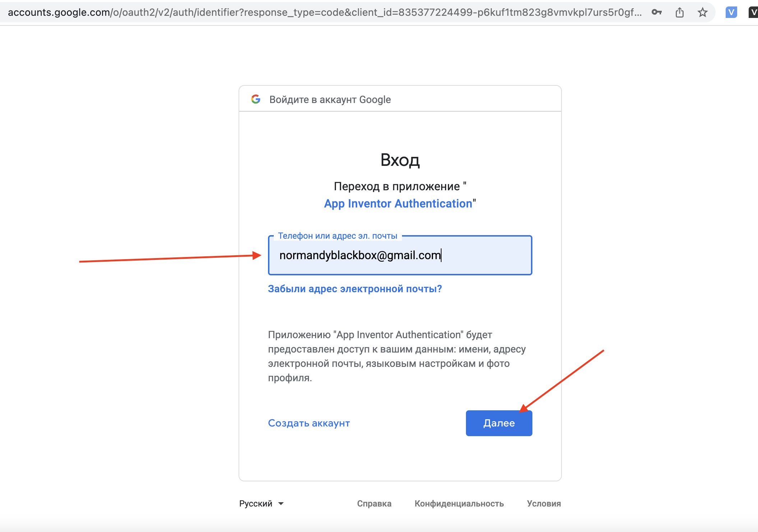Open the 'Справка' help link
The width and height of the screenshot is (758, 532).
click(x=374, y=504)
